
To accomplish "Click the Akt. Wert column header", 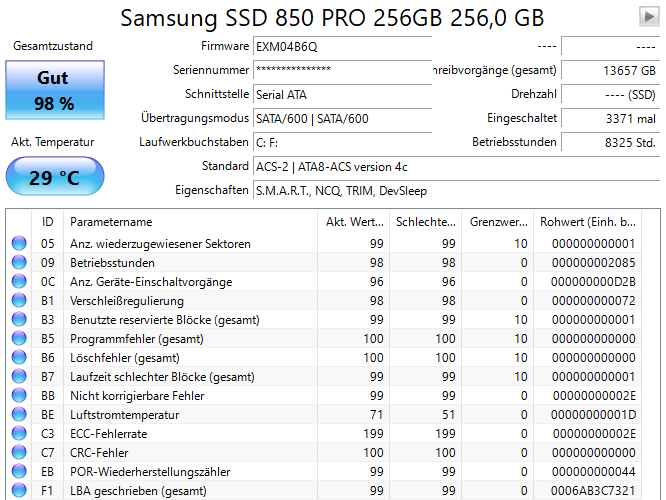I will click(x=353, y=222).
